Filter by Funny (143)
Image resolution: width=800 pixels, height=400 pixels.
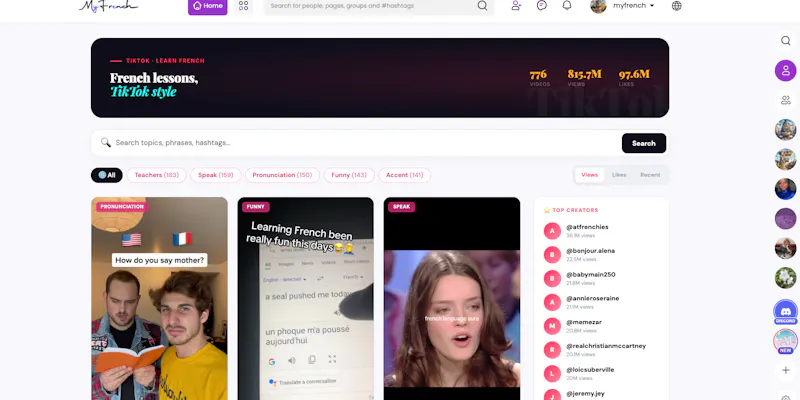349,175
